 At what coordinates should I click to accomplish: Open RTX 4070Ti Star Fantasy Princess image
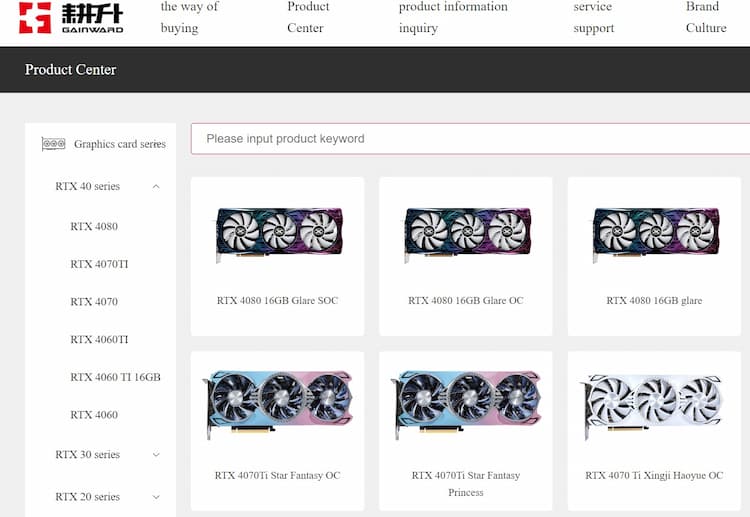(466, 404)
